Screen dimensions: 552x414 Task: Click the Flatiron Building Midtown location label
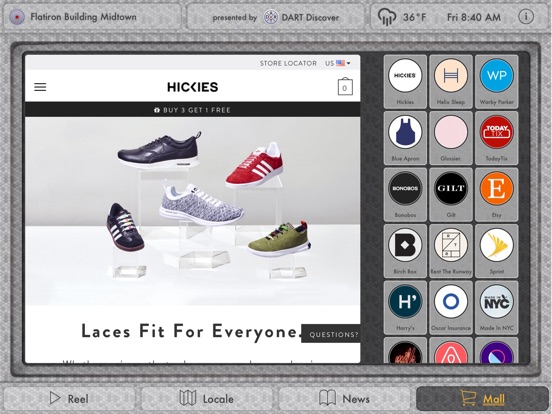pos(83,17)
